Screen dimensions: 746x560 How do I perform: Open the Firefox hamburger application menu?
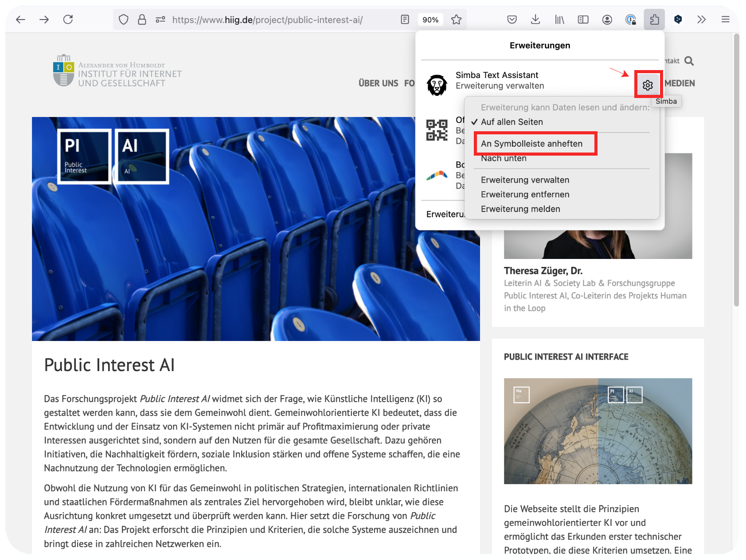point(725,20)
